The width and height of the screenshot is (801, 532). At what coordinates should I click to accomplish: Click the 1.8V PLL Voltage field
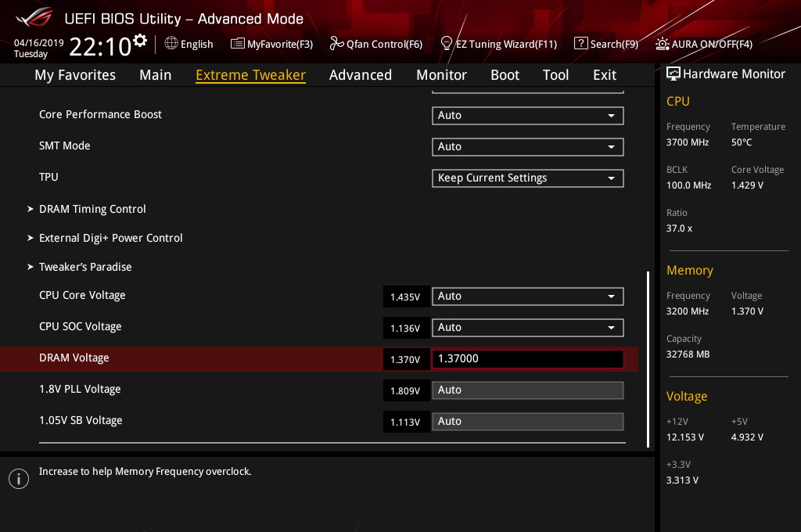[x=528, y=390]
